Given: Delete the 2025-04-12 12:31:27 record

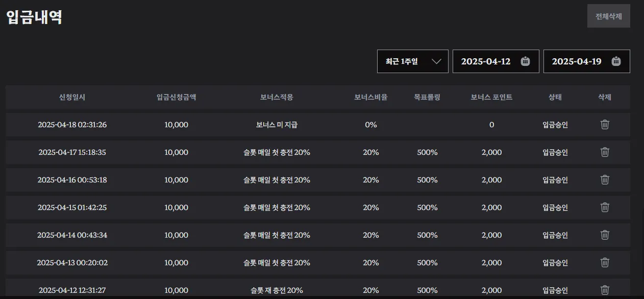Looking at the screenshot, I should pos(605,290).
